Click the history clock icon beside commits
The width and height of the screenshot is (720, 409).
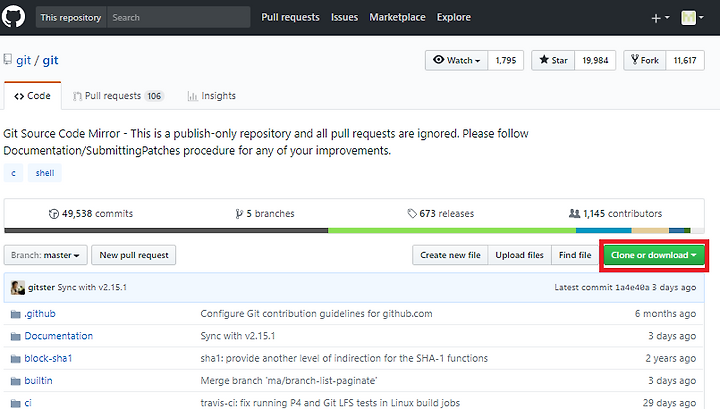coord(54,214)
